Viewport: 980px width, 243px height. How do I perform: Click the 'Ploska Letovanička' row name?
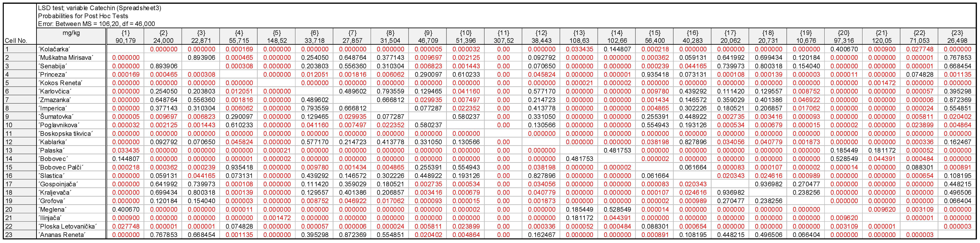(x=67, y=226)
